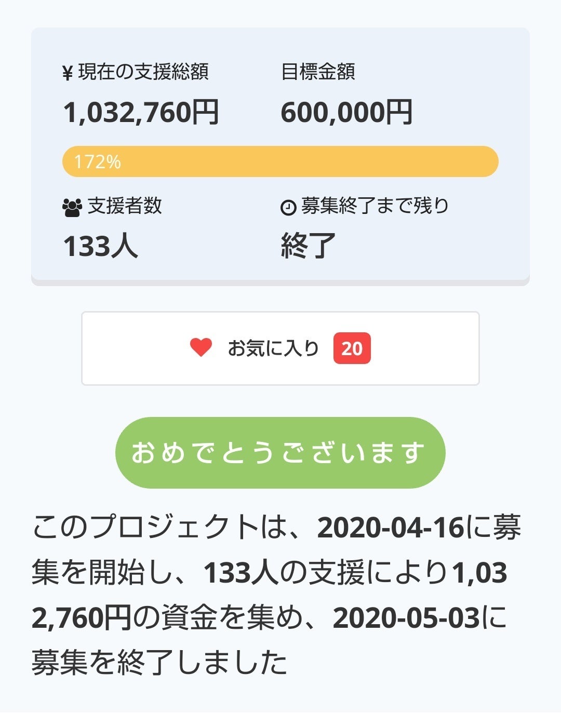
Task: Click the supporters group icon
Action: [72, 207]
